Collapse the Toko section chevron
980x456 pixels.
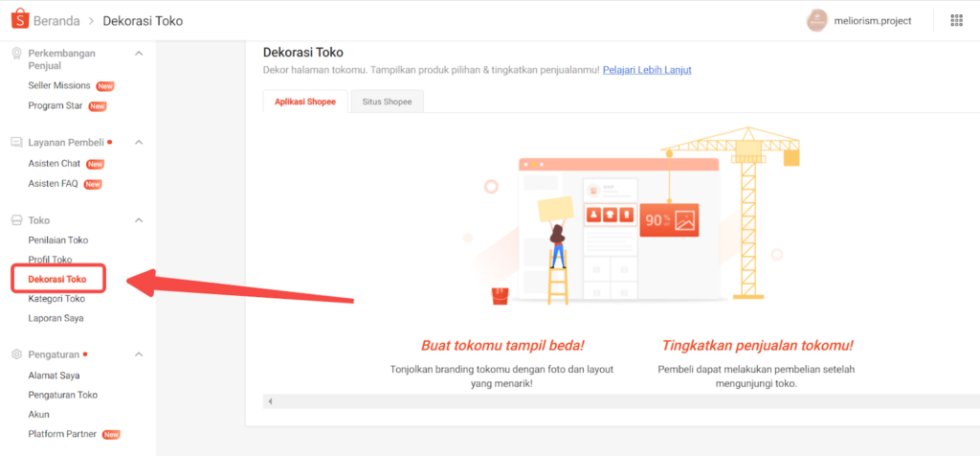pos(139,220)
